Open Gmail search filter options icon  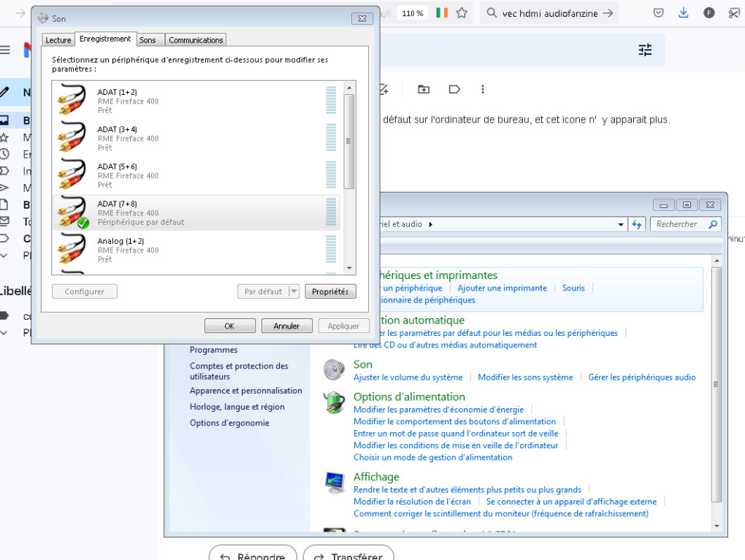pyautogui.click(x=645, y=50)
